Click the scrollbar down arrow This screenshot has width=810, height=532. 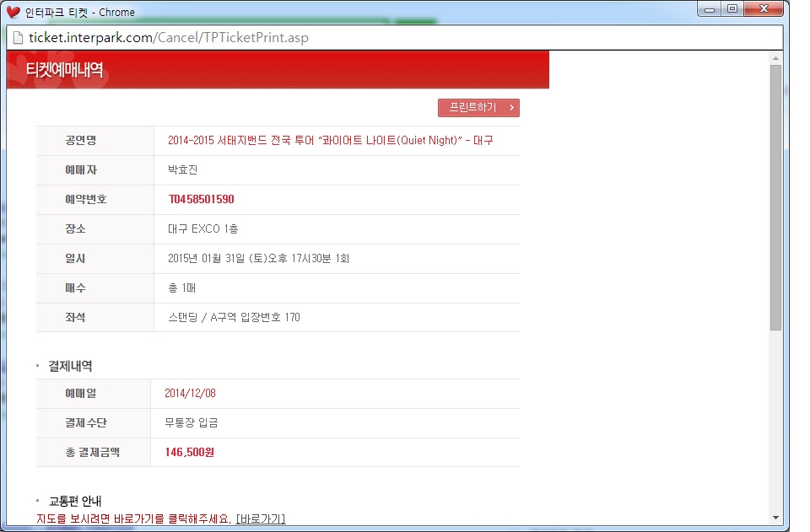[x=775, y=517]
